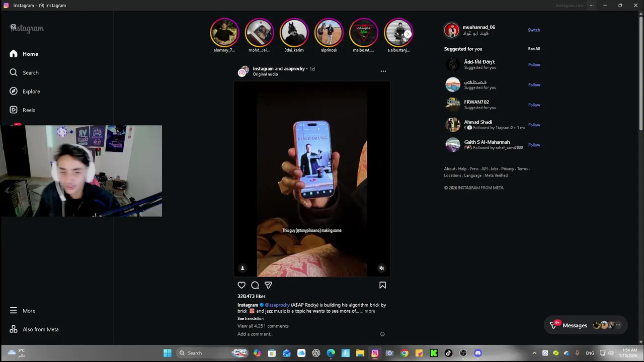Like the post with heart icon

242,285
